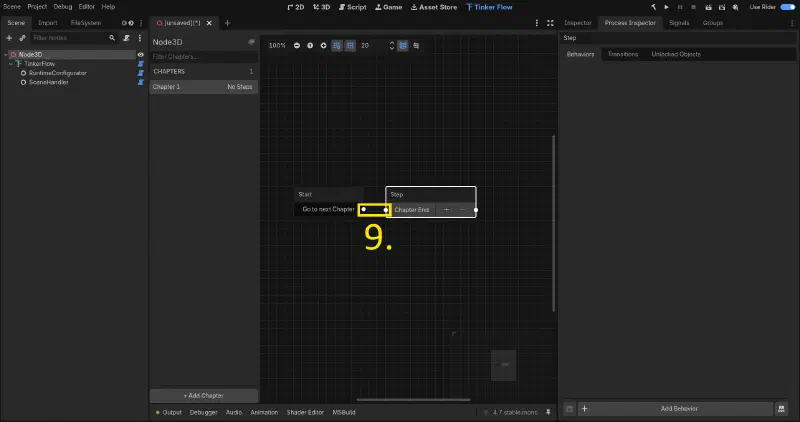
Task: Open Movie Maker mode icon
Action: [735, 7]
